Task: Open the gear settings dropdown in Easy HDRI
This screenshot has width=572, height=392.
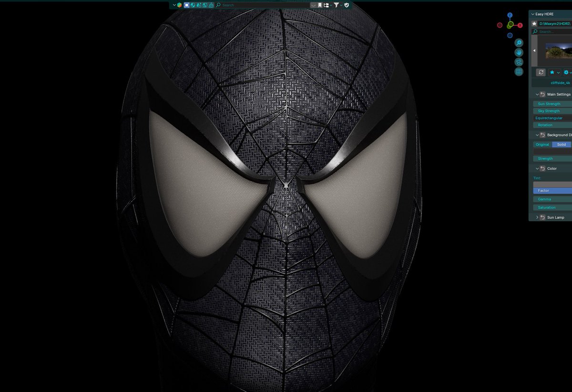Action: click(x=567, y=72)
